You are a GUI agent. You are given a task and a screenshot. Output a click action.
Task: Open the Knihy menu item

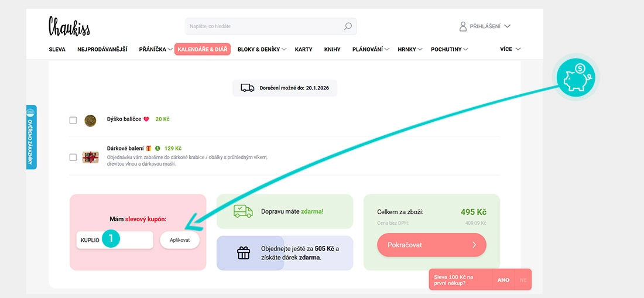[333, 49]
